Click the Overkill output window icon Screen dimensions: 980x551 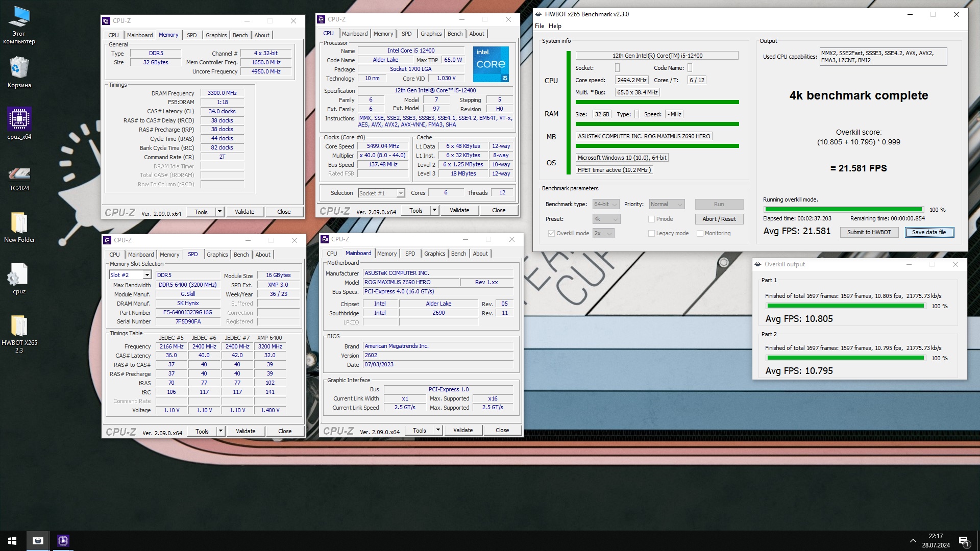point(758,264)
